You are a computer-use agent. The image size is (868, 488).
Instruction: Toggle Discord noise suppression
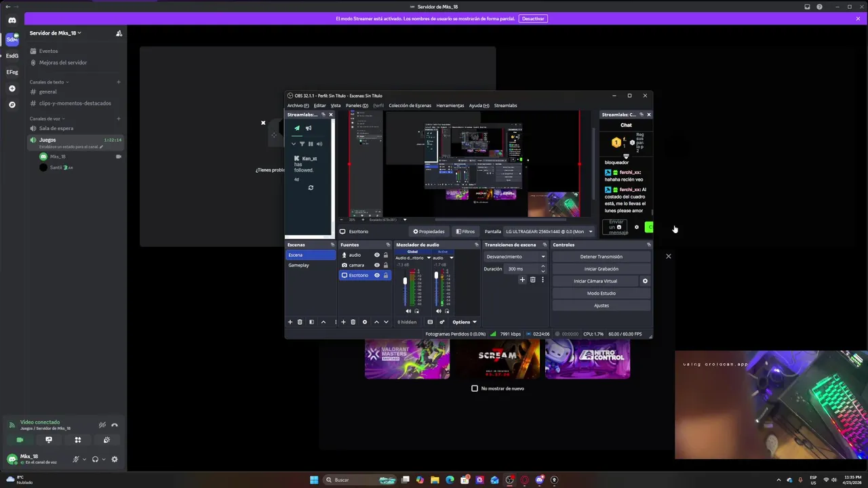[102, 425]
